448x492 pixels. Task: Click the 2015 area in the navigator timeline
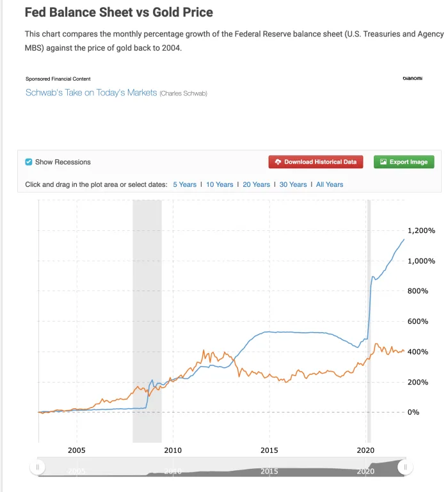point(269,471)
